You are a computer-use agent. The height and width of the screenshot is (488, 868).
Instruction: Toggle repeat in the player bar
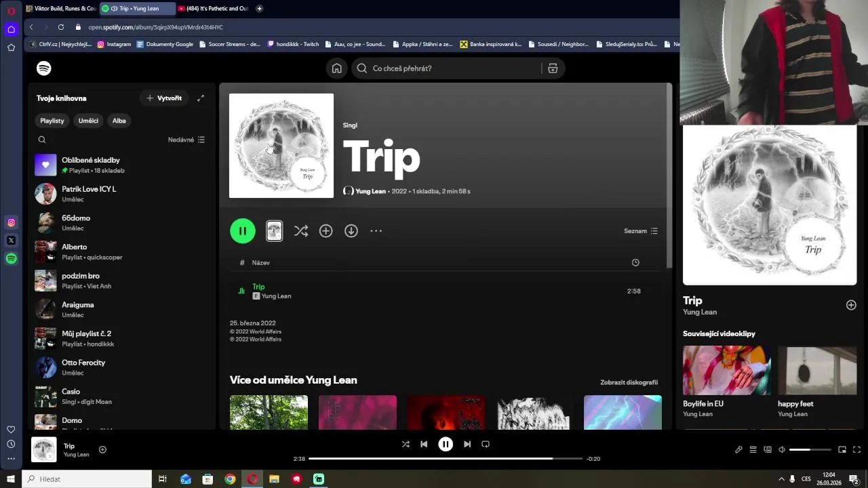486,444
